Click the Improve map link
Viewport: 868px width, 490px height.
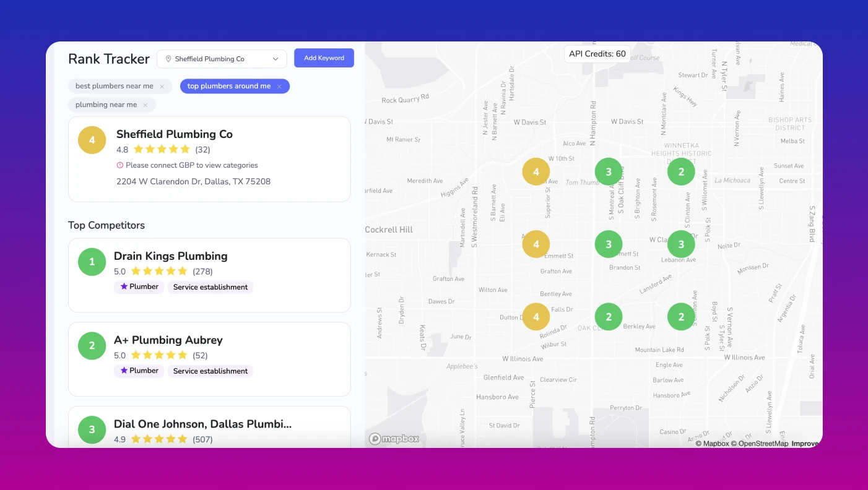(806, 444)
